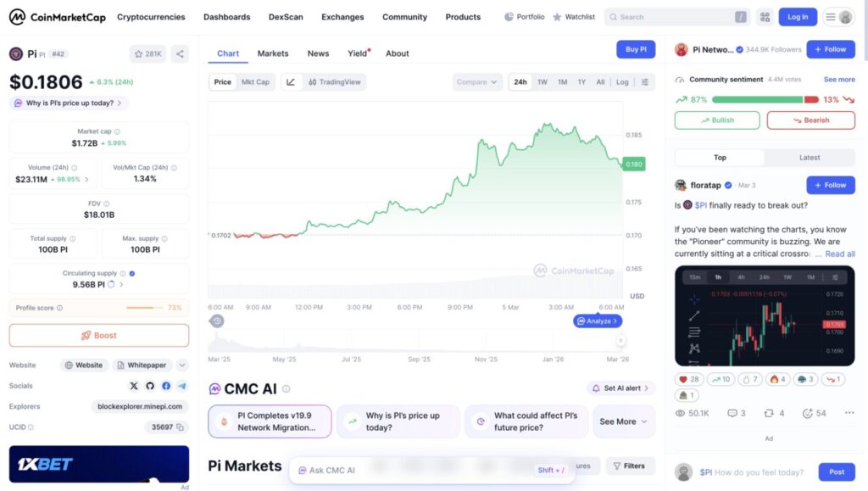Click the share icon beside Pi
Viewport: 868px width, 491px height.
coord(180,54)
